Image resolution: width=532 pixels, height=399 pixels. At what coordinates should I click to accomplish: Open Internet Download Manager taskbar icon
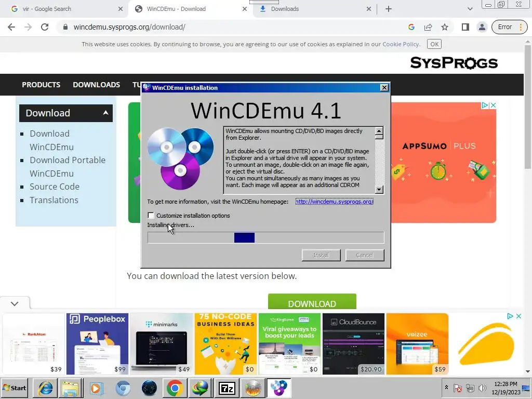pyautogui.click(x=201, y=388)
